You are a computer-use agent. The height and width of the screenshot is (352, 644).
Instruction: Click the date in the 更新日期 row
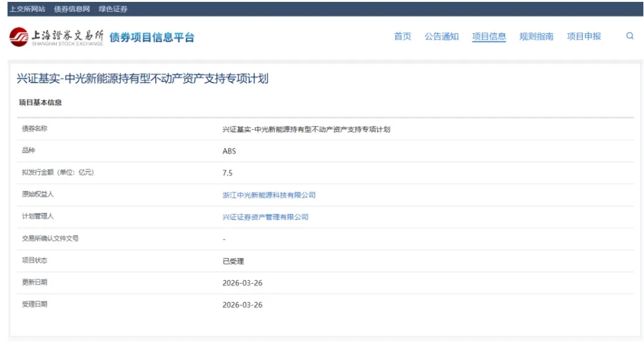coord(242,283)
